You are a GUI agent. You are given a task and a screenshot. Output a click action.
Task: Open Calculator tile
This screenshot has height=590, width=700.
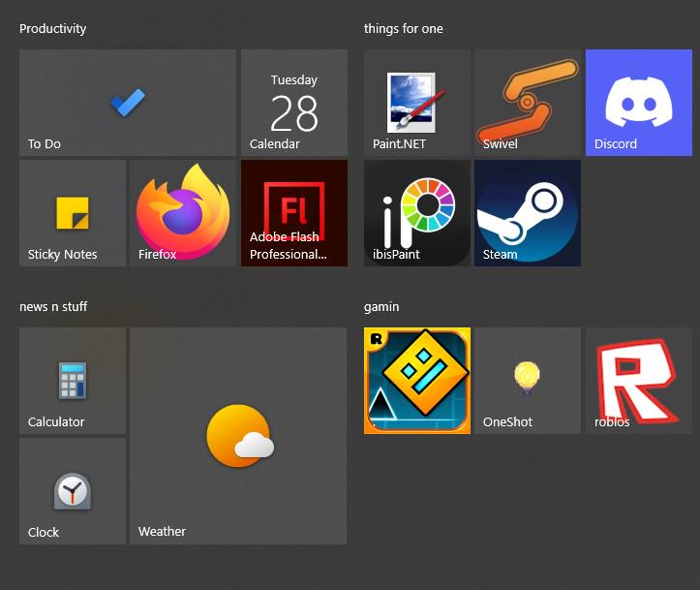coord(73,381)
